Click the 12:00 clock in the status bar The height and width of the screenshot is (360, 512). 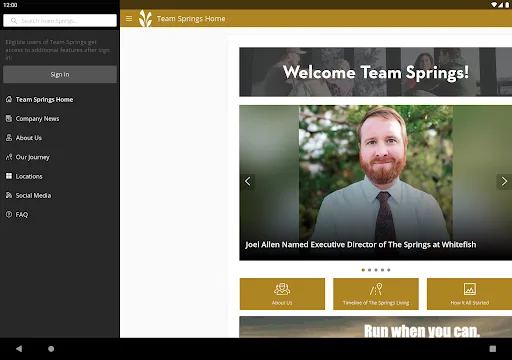point(10,5)
